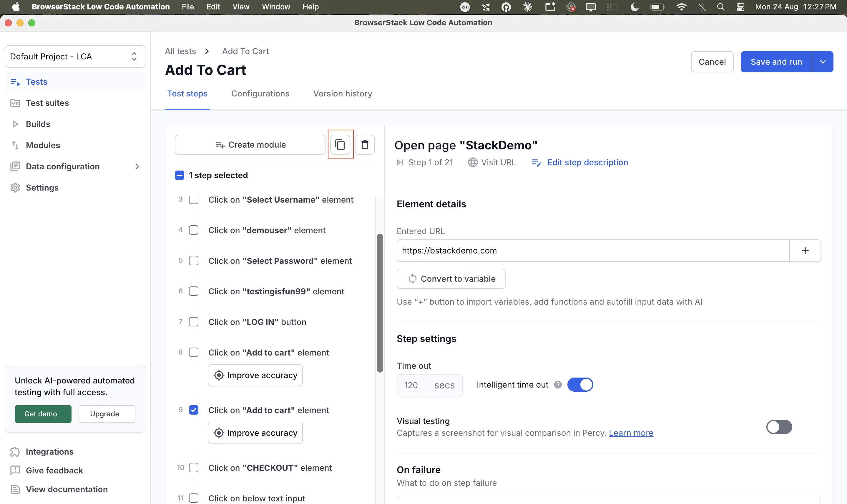The image size is (847, 504).
Task: Open the Window menu
Action: [276, 7]
